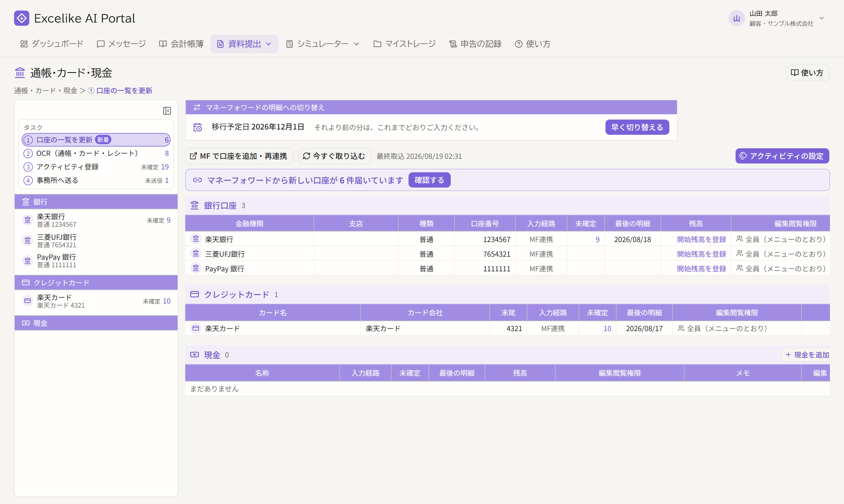Image resolution: width=844 pixels, height=504 pixels.
Task: Open the ダッシュボード nav item
Action: (x=52, y=44)
